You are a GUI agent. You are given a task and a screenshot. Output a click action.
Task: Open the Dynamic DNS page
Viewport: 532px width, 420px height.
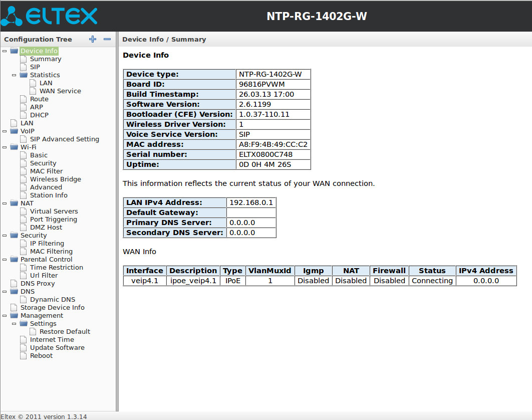pos(53,300)
